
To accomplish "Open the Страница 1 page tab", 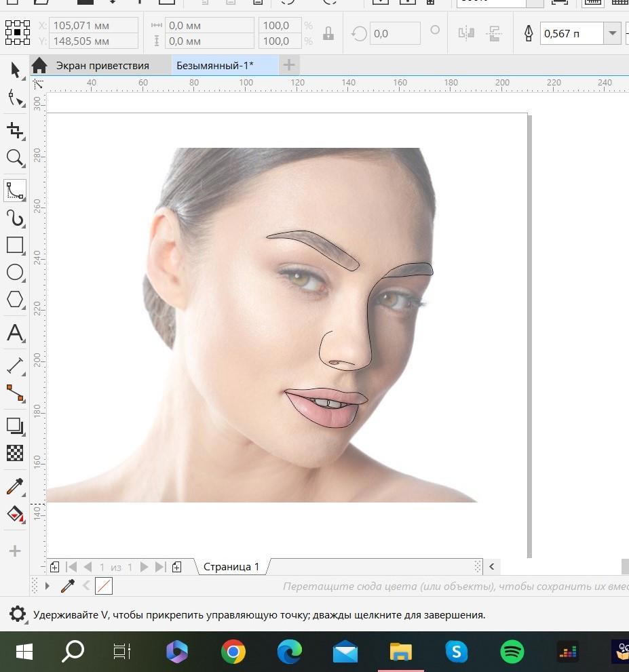I will [x=231, y=567].
